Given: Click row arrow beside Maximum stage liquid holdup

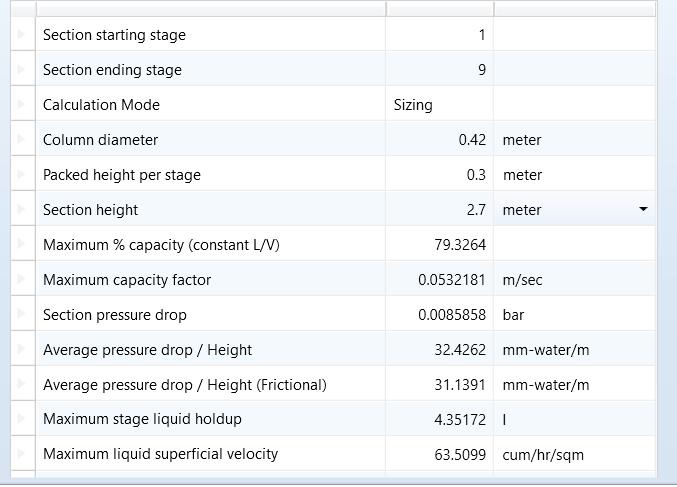Looking at the screenshot, I should [22, 419].
